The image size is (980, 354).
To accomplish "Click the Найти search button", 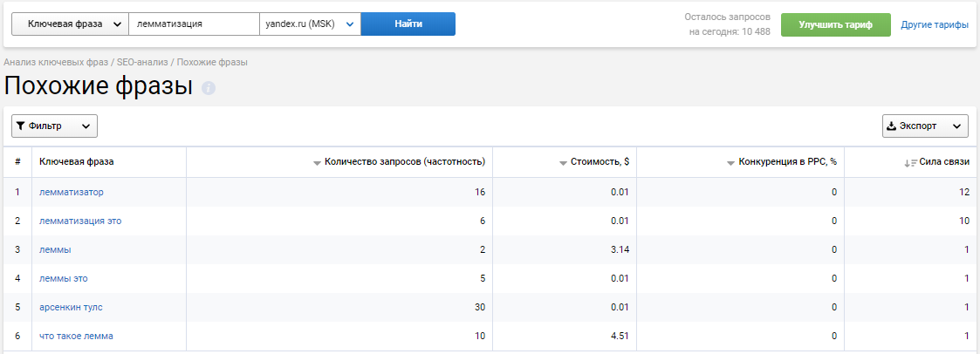I will (x=408, y=24).
